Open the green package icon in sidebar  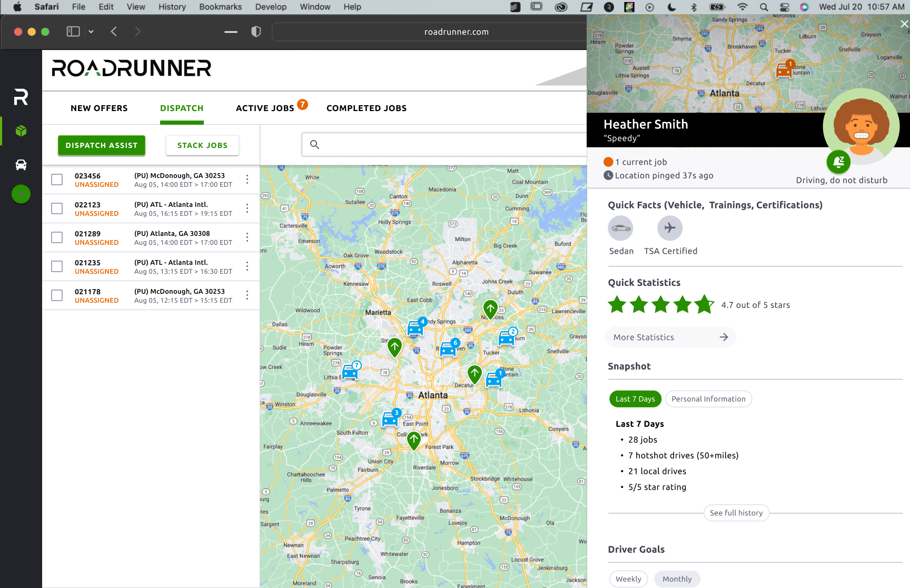point(21,131)
